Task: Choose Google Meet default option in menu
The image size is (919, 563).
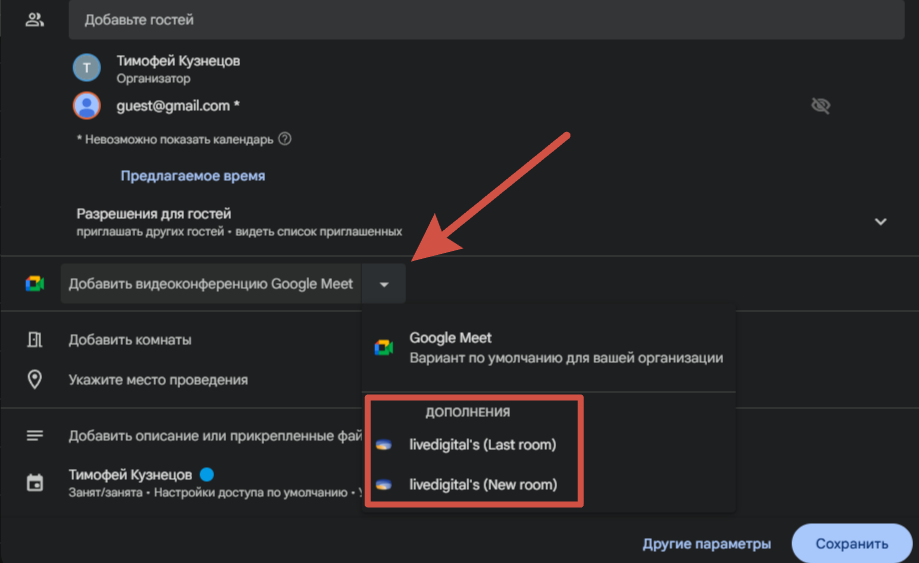Action: tap(549, 347)
